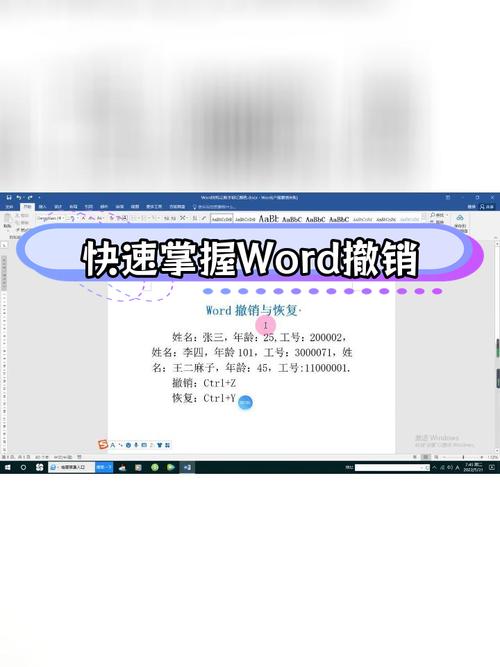The height and width of the screenshot is (667, 500).
Task: Apply the large AaBb heading style
Action: coord(269,219)
